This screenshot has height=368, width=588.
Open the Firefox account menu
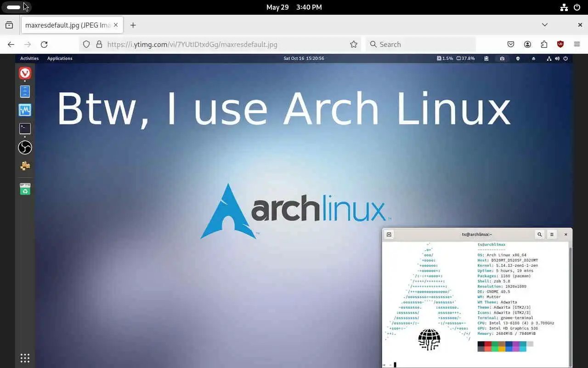(x=527, y=44)
